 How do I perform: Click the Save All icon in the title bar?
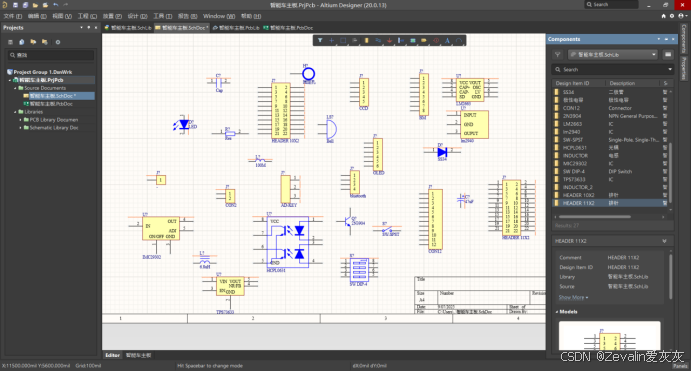tap(25, 5)
